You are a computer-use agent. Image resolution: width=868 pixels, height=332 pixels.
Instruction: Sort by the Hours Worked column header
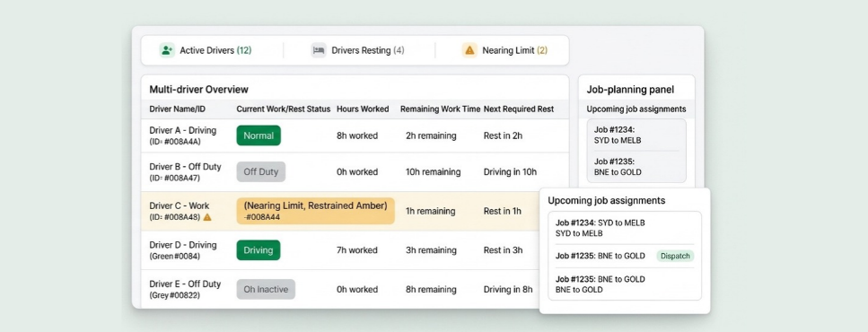point(363,109)
